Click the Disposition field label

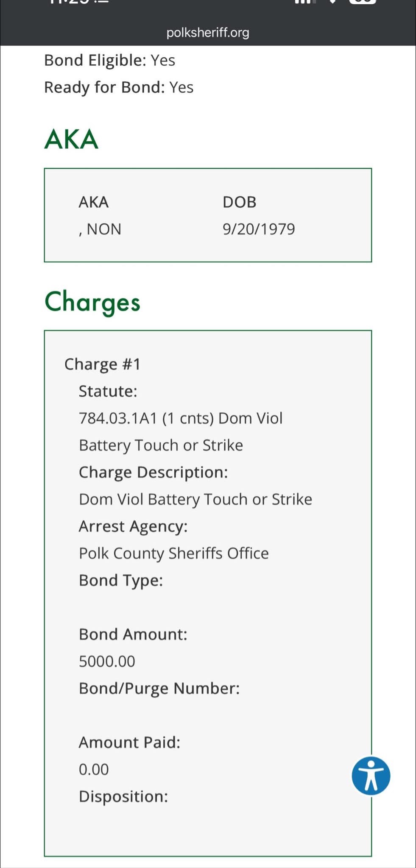123,796
